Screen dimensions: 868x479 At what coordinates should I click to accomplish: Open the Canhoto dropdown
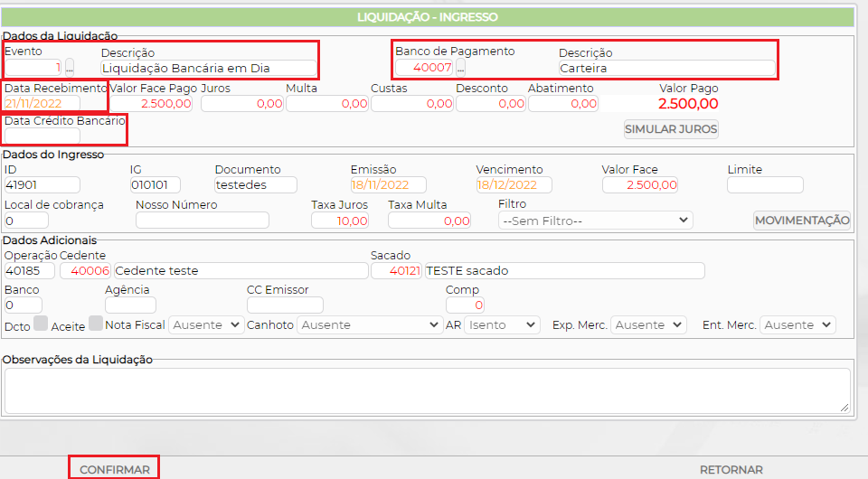click(369, 325)
